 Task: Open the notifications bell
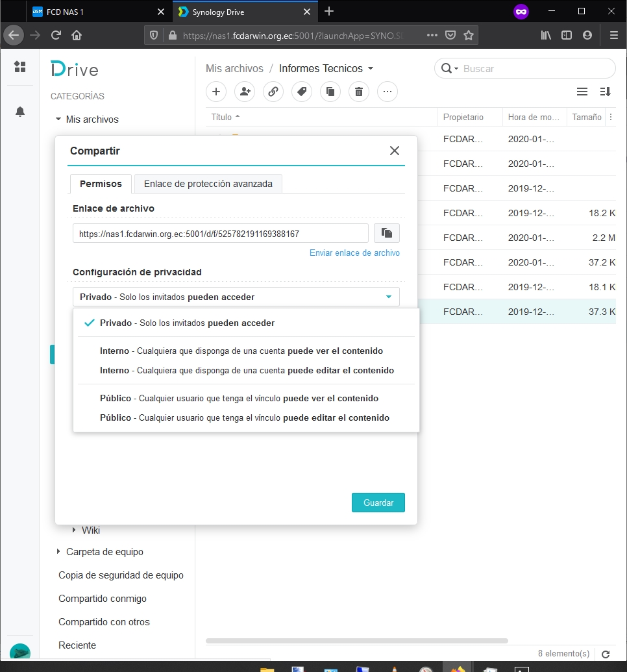19,112
